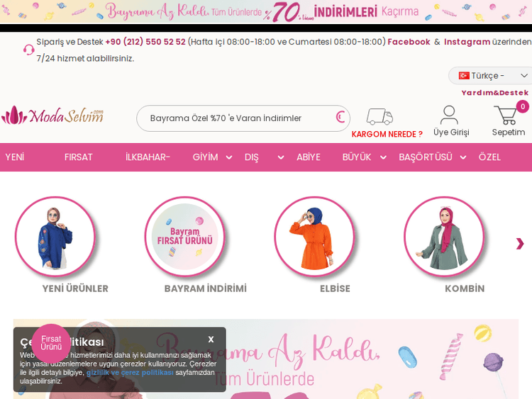Open the Türkçe language dropdown
532x399 pixels.
point(492,76)
